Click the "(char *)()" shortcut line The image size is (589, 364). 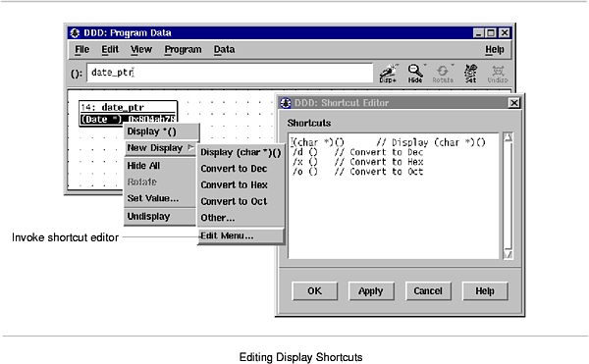389,142
